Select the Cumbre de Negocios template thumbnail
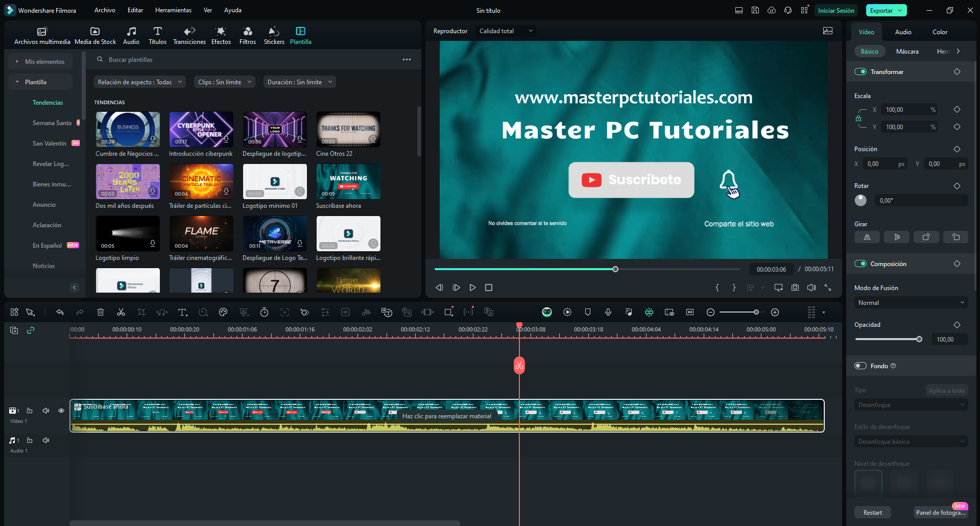980x526 pixels. click(128, 129)
